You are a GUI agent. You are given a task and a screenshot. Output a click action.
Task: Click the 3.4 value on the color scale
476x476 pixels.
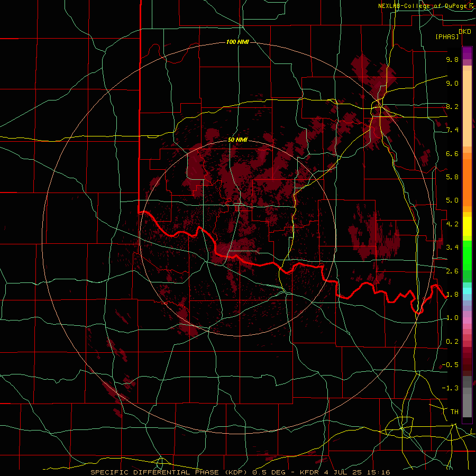(452, 248)
